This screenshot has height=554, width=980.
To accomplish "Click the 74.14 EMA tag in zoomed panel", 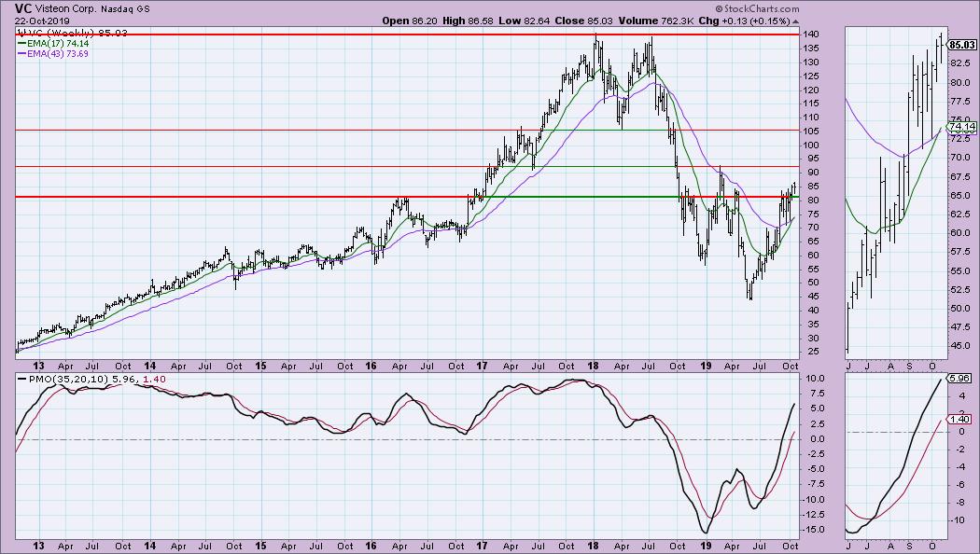I will coord(962,127).
